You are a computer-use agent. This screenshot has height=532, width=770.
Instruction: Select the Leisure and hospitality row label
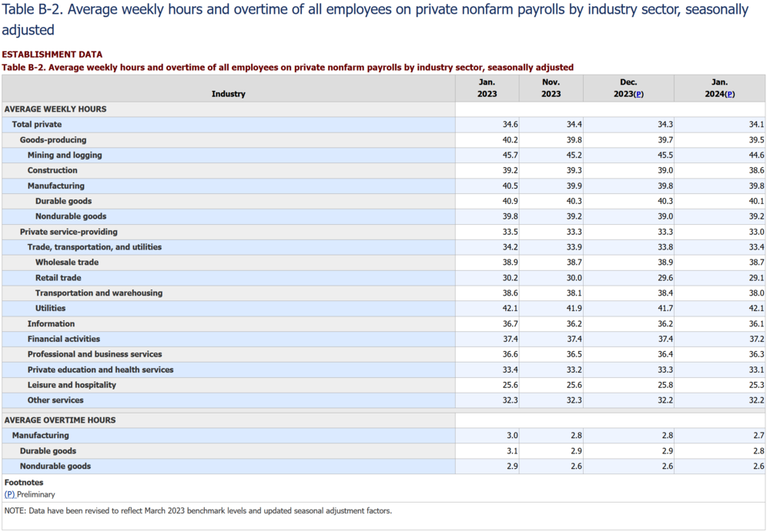tap(72, 385)
